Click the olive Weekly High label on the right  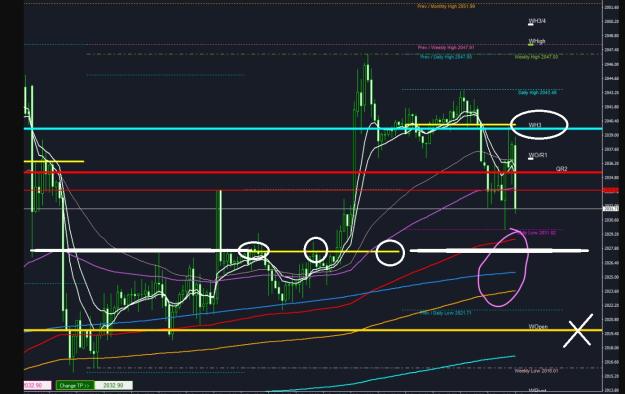(x=536, y=57)
